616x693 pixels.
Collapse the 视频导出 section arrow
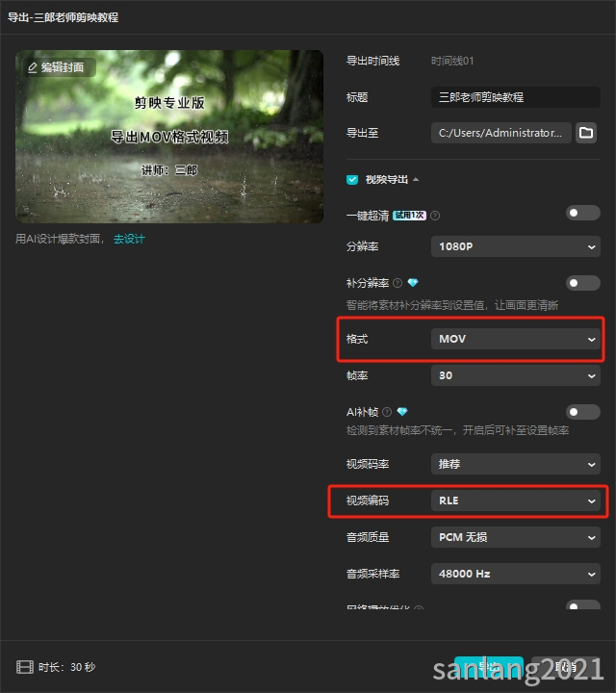click(x=416, y=179)
